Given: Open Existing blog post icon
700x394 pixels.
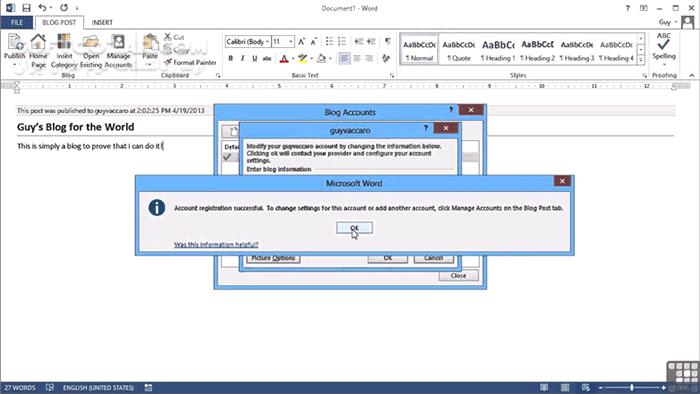Looking at the screenshot, I should coord(91,50).
